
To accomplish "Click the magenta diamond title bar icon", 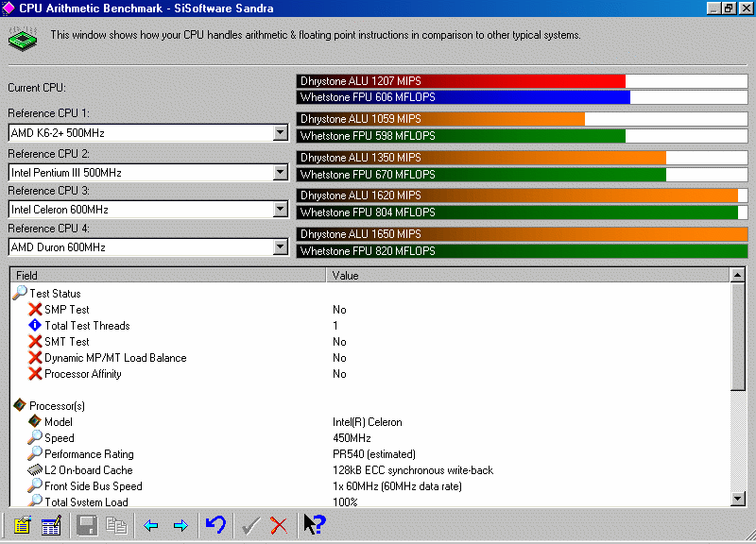I will coord(9,8).
